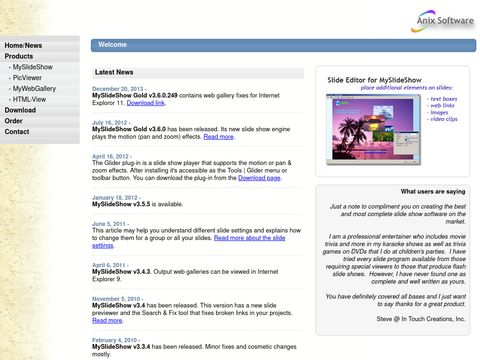Click Read more under MySlideShow v3.4 news
Viewport: 480px width, 360px height.
107,321
